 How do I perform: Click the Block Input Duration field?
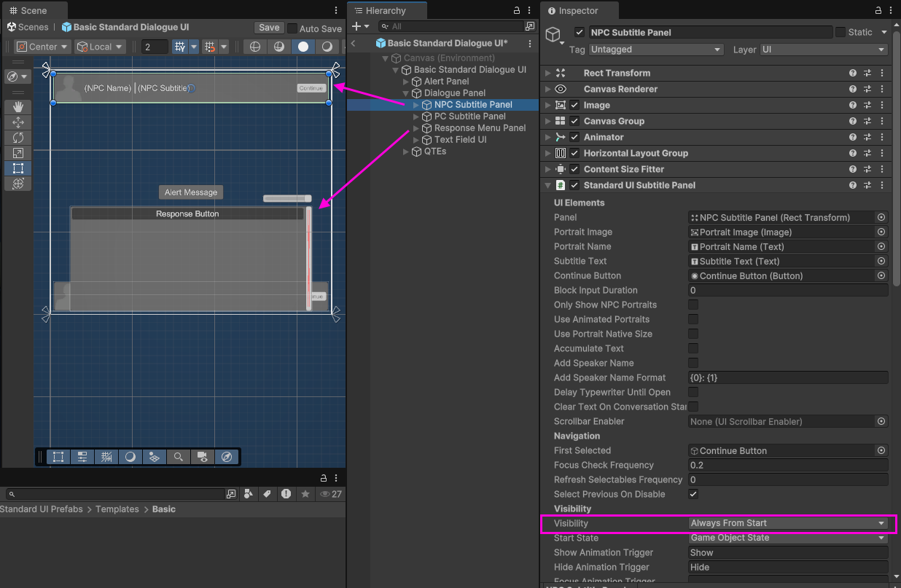[788, 290]
